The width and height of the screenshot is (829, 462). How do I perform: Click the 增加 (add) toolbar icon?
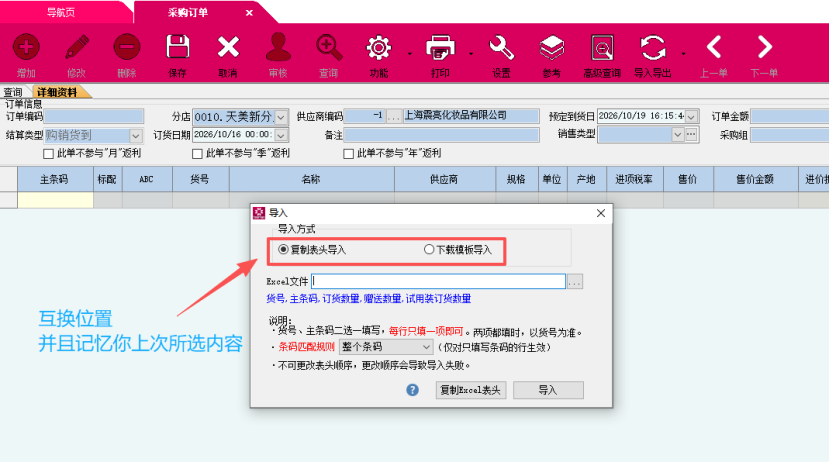click(26, 48)
